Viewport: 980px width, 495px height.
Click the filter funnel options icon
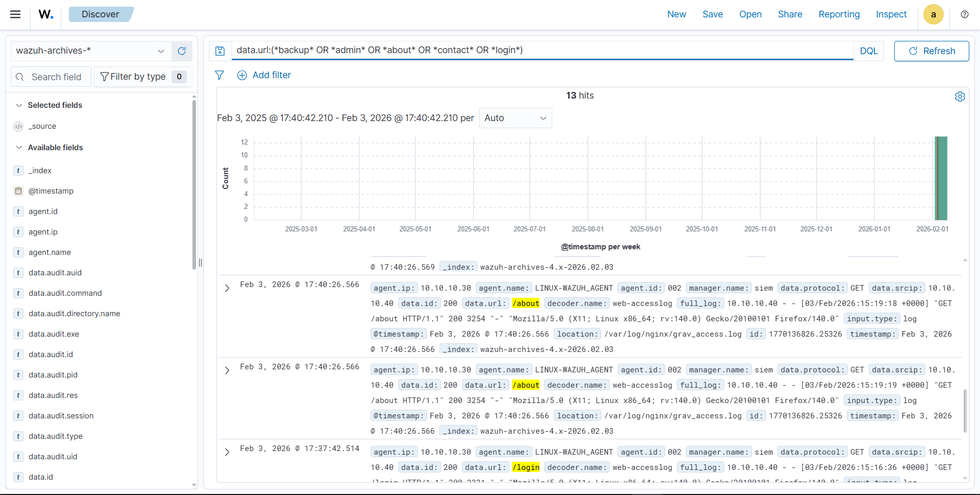tap(219, 75)
